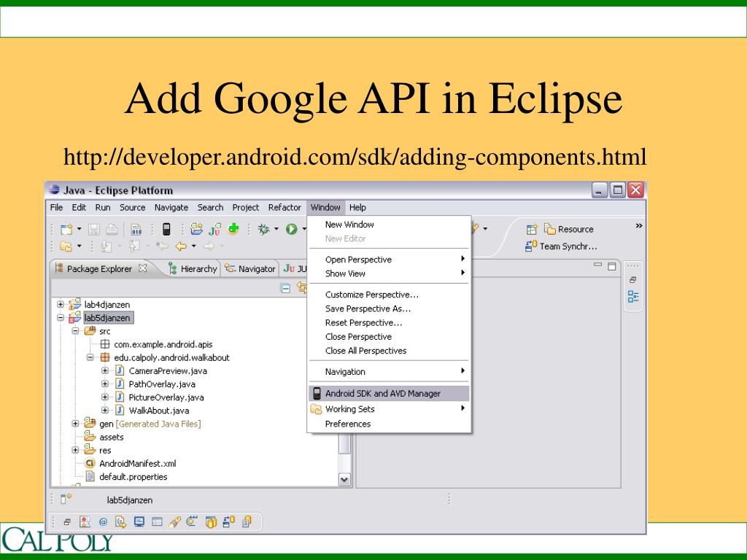The width and height of the screenshot is (747, 560).
Task: Select Android SDK and AVD Manager
Action: click(382, 394)
